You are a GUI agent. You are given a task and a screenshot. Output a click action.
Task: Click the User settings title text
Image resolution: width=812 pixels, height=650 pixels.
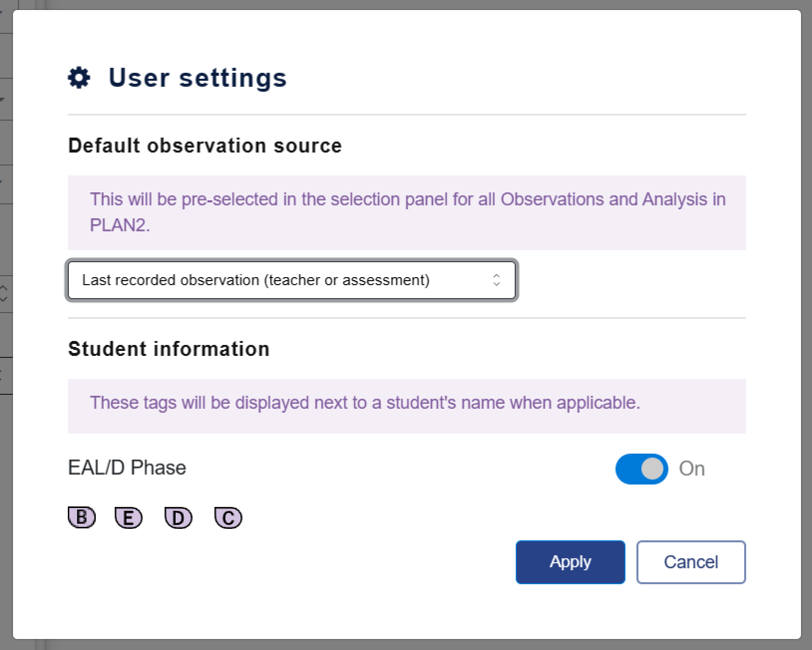coord(198,78)
